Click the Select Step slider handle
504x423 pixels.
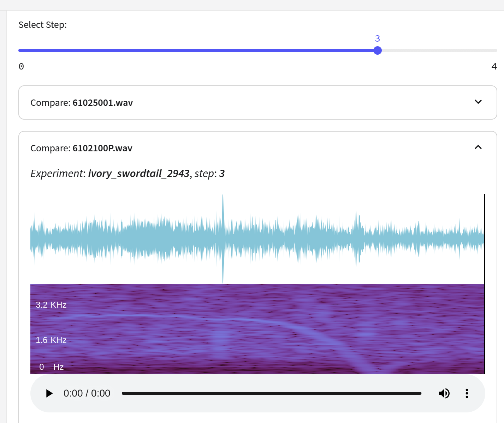tap(378, 50)
